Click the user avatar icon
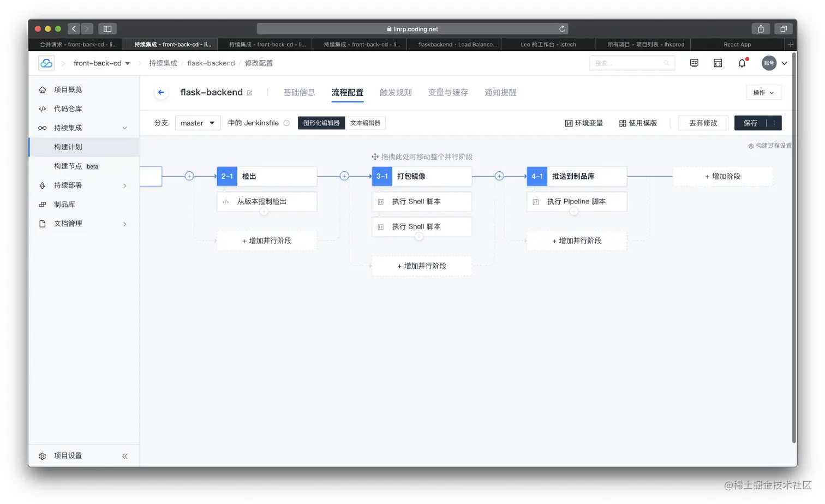The height and width of the screenshot is (504, 825). tap(769, 63)
